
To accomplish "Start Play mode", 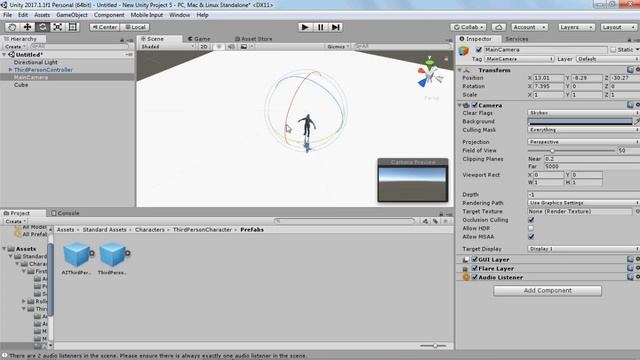I will click(x=304, y=27).
